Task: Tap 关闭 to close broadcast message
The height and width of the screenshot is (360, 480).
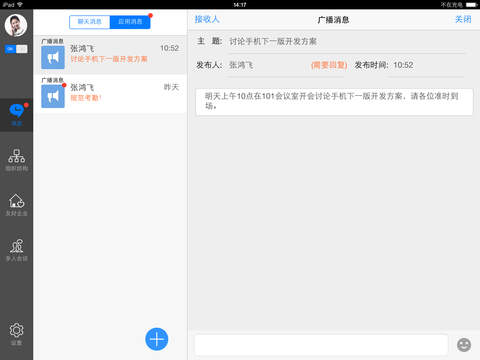Action: point(463,19)
